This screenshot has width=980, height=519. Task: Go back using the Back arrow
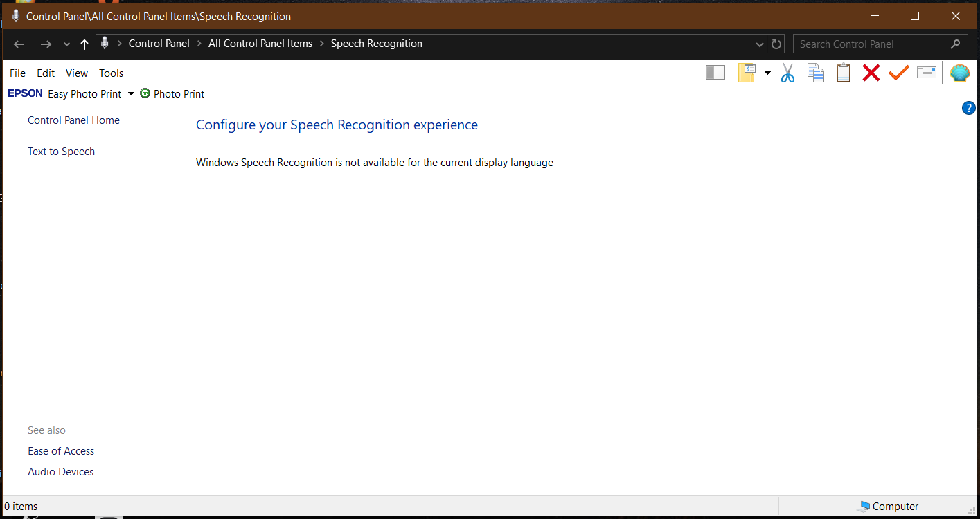[19, 44]
